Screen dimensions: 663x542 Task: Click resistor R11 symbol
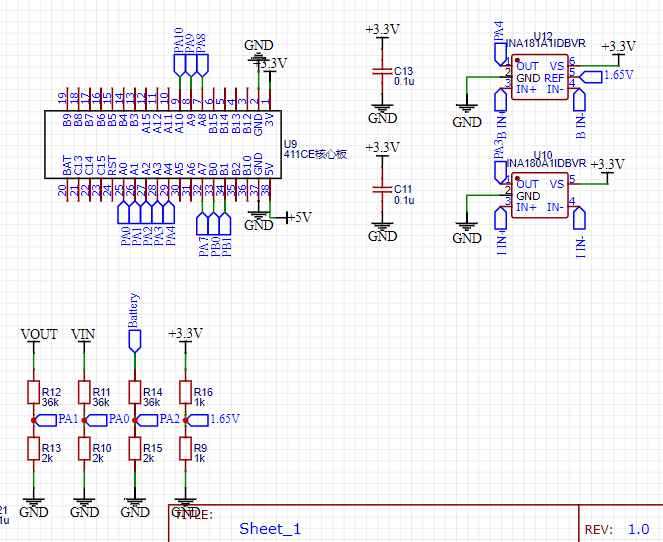tap(83, 393)
